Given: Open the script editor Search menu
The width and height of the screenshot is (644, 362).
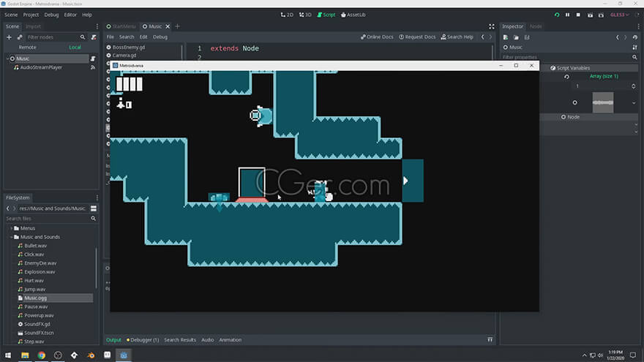Looking at the screenshot, I should [127, 37].
